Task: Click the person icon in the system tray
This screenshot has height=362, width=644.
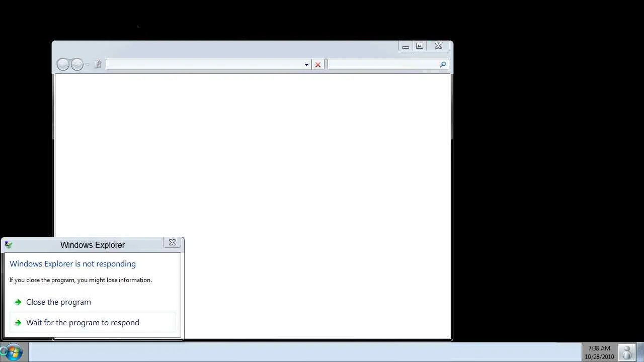Action: [x=627, y=352]
